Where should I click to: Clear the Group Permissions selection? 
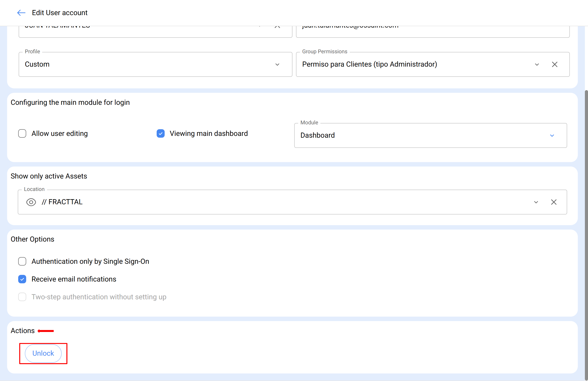point(554,64)
